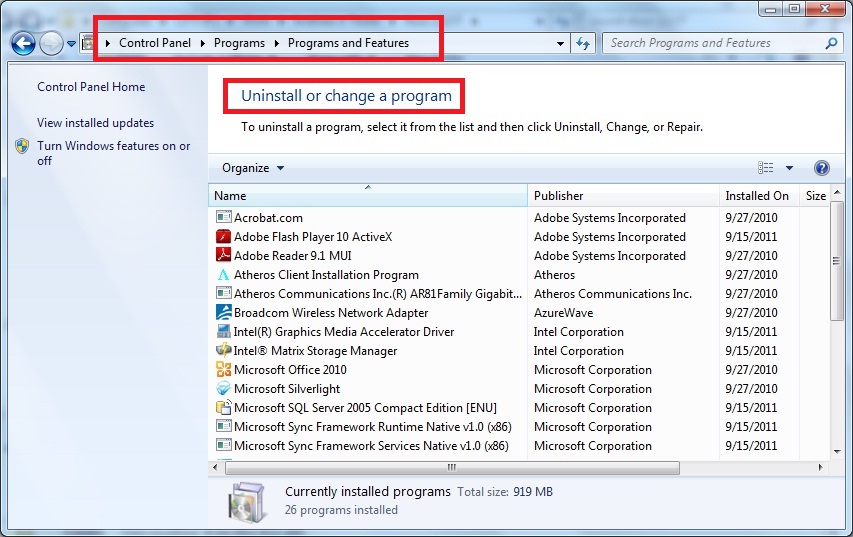This screenshot has width=853, height=537.
Task: Click the change view icon
Action: click(765, 168)
